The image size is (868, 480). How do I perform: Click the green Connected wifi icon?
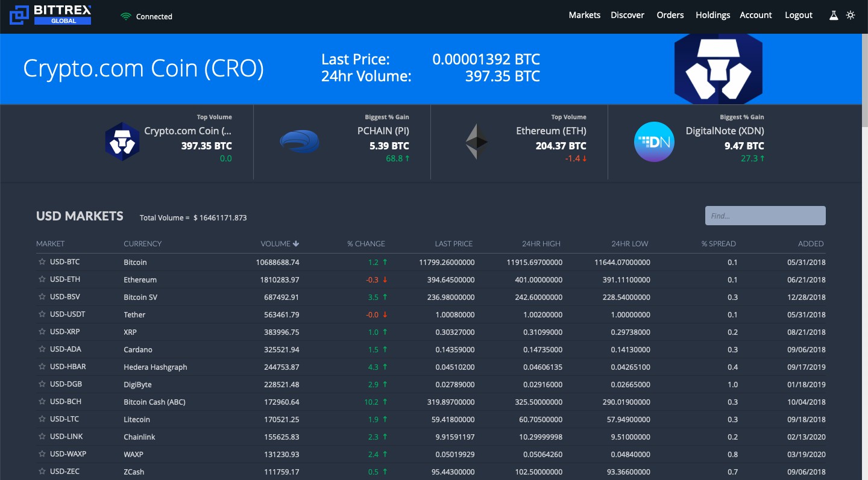[x=126, y=17]
